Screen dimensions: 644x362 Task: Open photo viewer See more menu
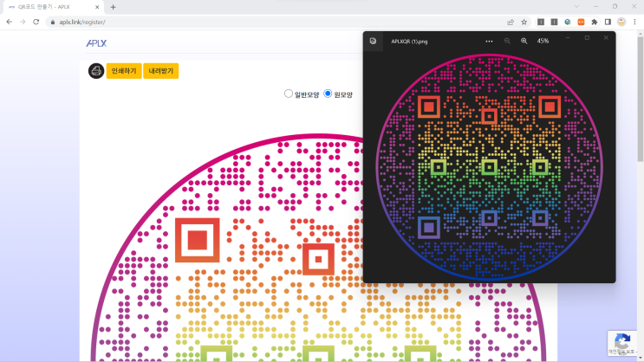pyautogui.click(x=489, y=41)
